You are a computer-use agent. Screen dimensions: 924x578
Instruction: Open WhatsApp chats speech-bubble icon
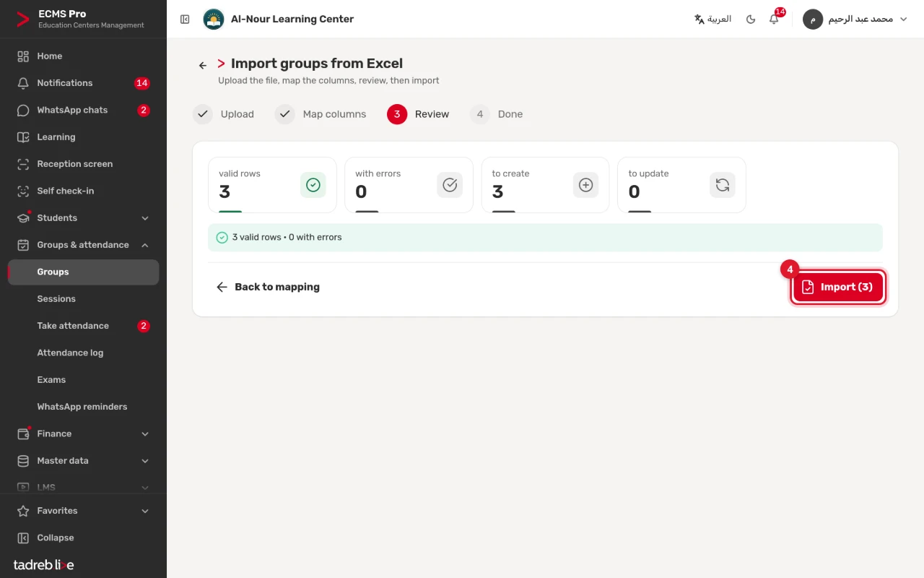(x=23, y=110)
